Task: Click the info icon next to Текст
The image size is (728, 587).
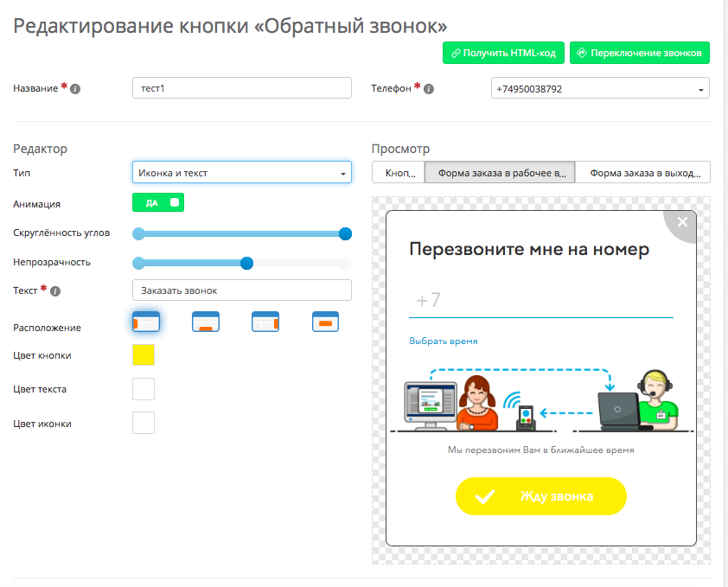Action: (x=55, y=291)
